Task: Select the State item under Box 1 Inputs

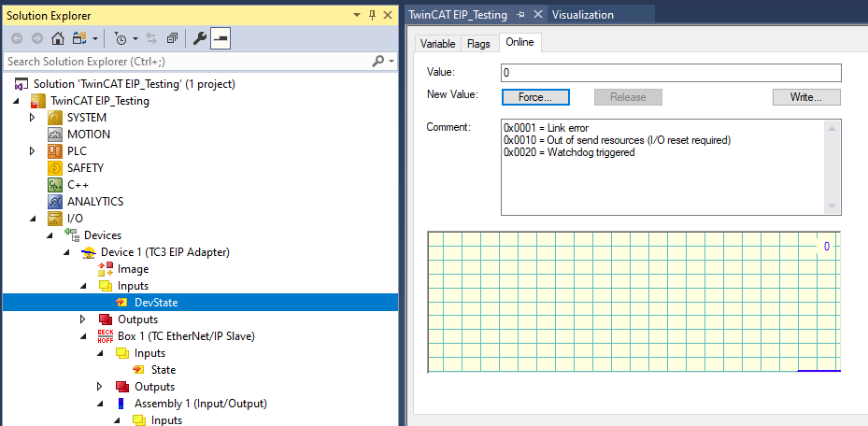Action: 164,370
